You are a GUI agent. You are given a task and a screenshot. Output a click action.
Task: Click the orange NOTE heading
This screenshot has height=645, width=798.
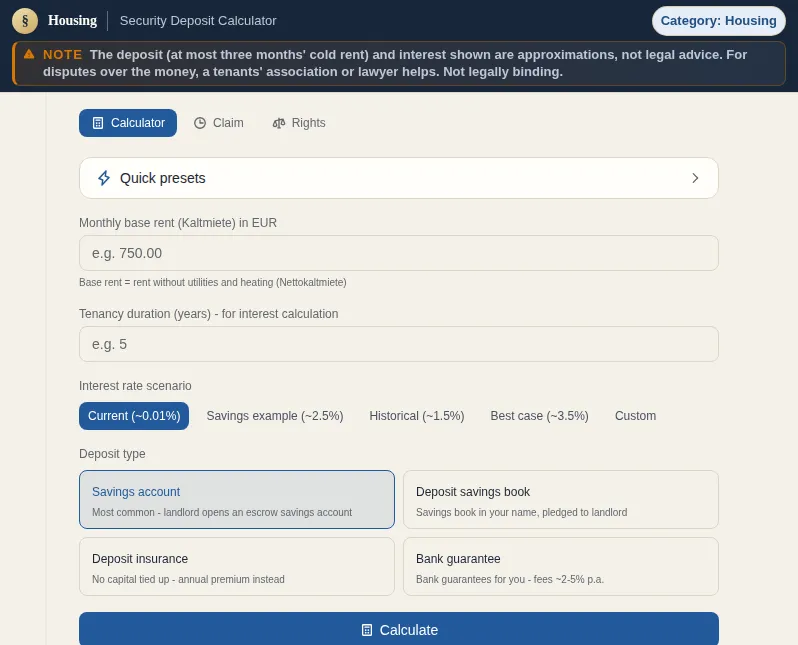62,54
